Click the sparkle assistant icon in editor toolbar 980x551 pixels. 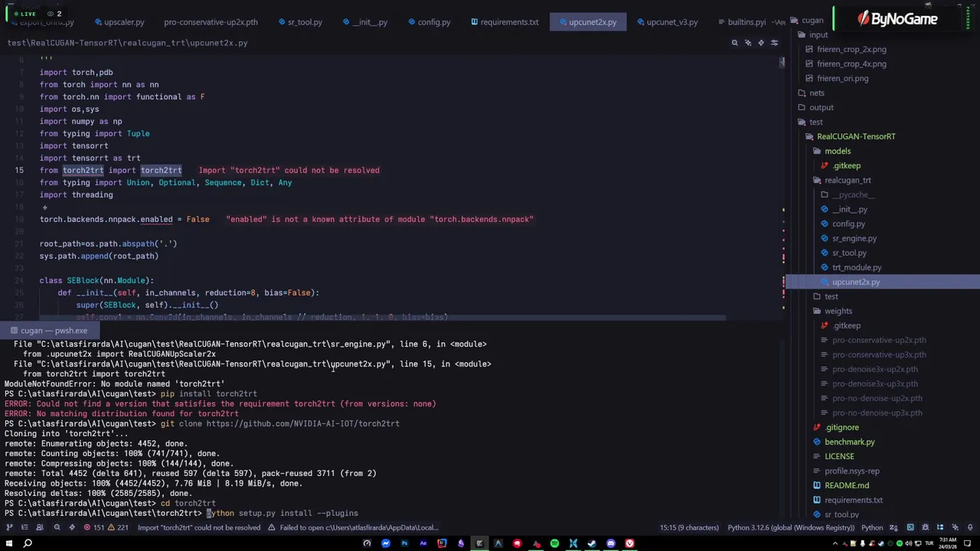[x=748, y=43]
